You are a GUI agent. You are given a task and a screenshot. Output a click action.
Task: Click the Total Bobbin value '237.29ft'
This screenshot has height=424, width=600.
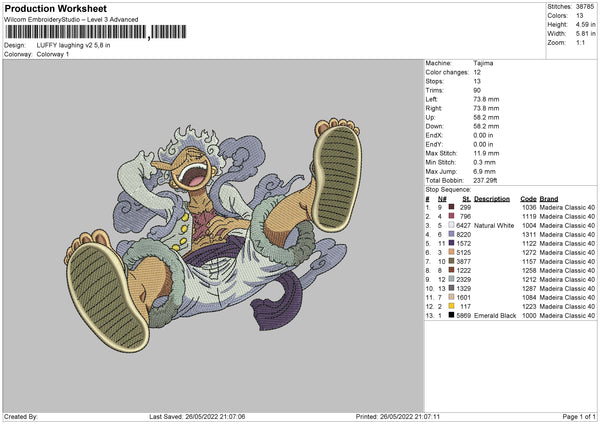pyautogui.click(x=485, y=180)
